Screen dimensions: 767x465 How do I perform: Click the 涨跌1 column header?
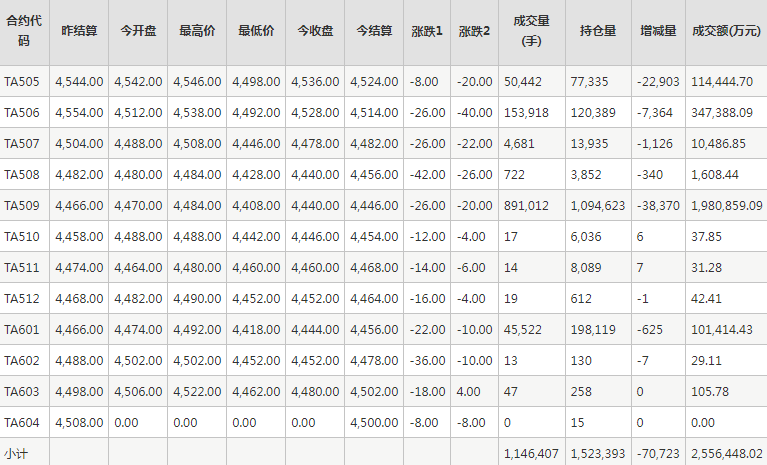coord(427,31)
